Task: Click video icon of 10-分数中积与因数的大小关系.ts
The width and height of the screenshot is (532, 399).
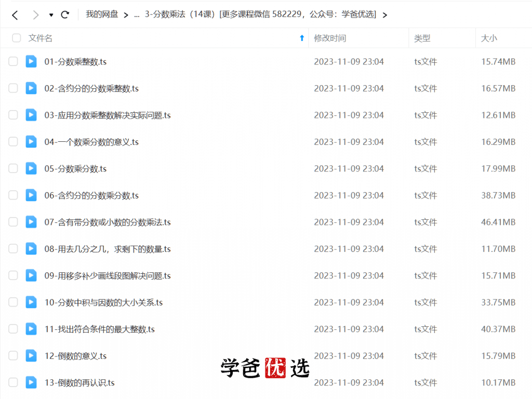Action: (31, 302)
